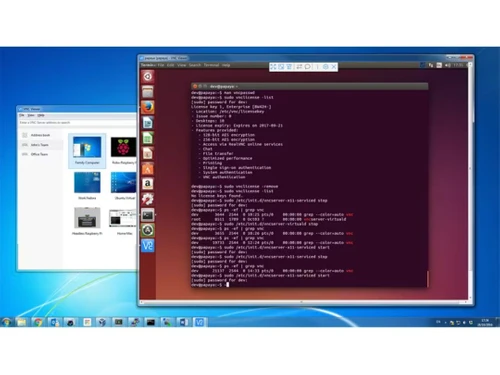The height and width of the screenshot is (375, 500).
Task: Click the X icon in VNC floating toolbar
Action: 334,67
